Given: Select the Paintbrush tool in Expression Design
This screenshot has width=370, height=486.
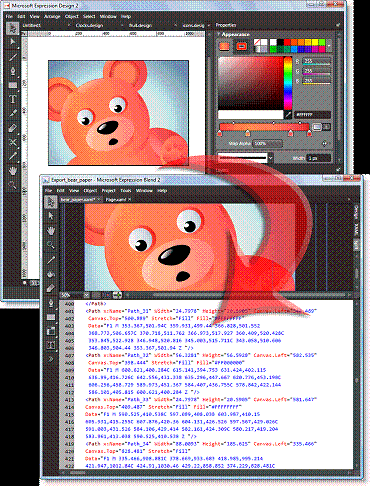Looking at the screenshot, I should point(13,114).
